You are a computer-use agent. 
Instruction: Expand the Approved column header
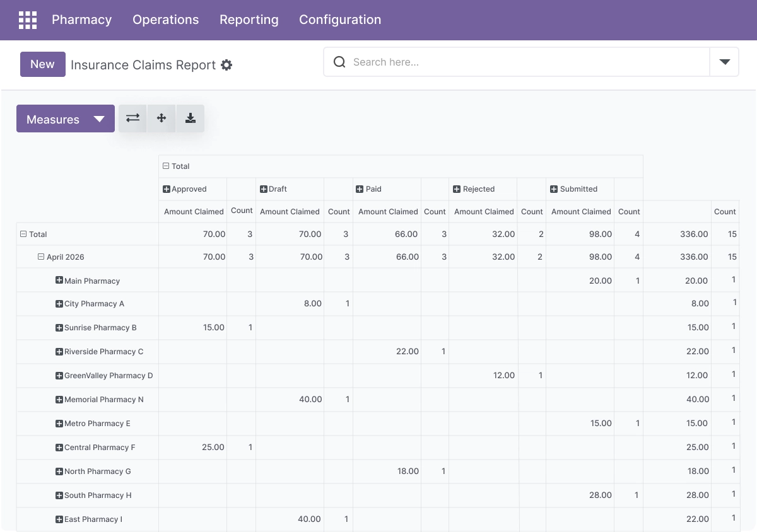coord(185,189)
